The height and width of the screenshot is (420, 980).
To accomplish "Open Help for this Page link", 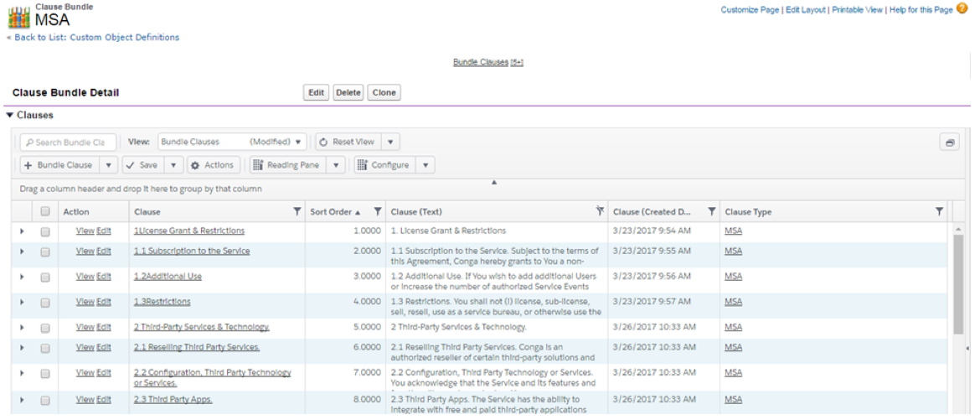I will [x=921, y=10].
